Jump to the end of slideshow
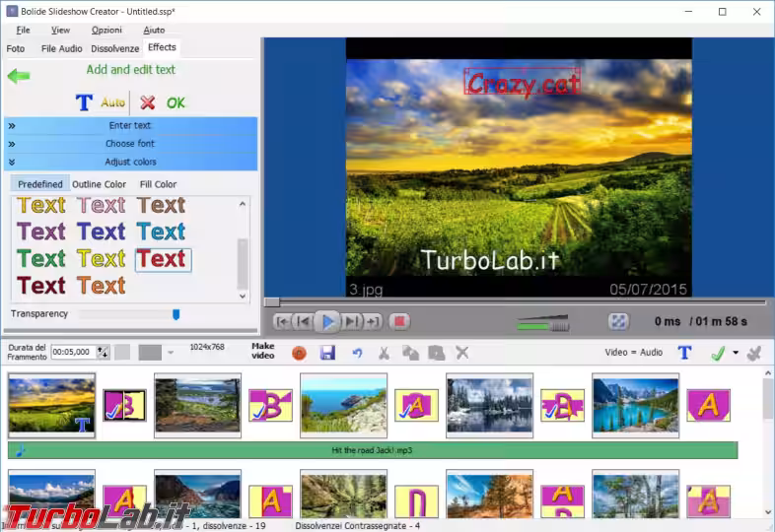 (372, 322)
